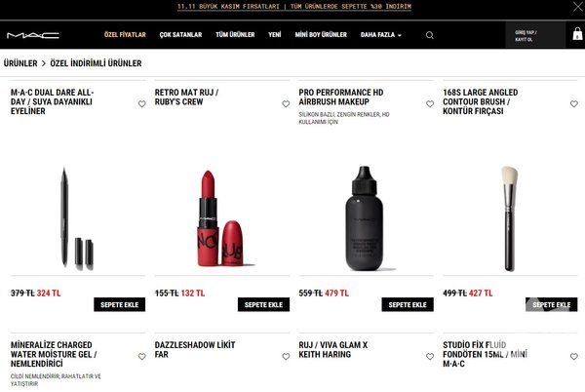Open MİNİ BOY ÜRÜNLER section
The width and height of the screenshot is (585, 392).
coord(321,35)
